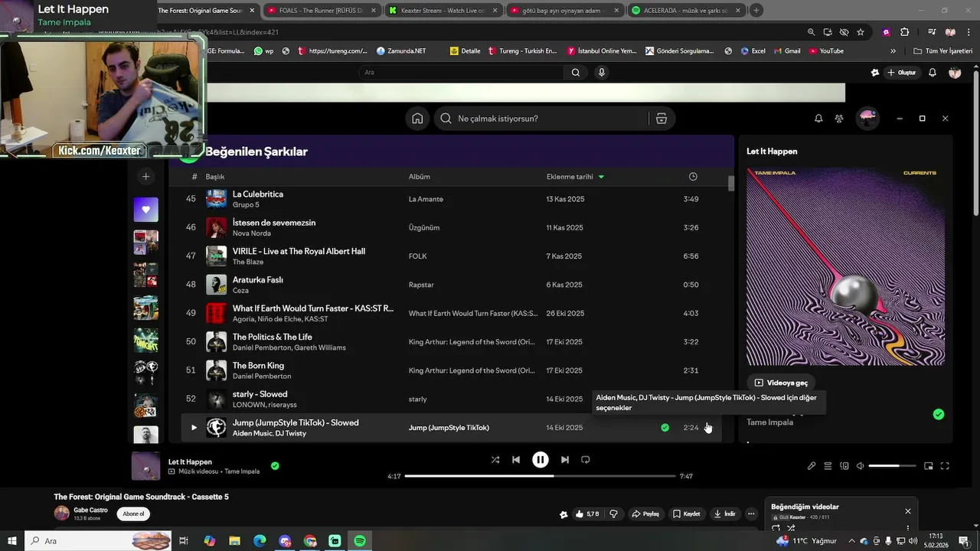The height and width of the screenshot is (551, 980).
Task: Toggle shuffle in Spotify player
Action: click(495, 460)
